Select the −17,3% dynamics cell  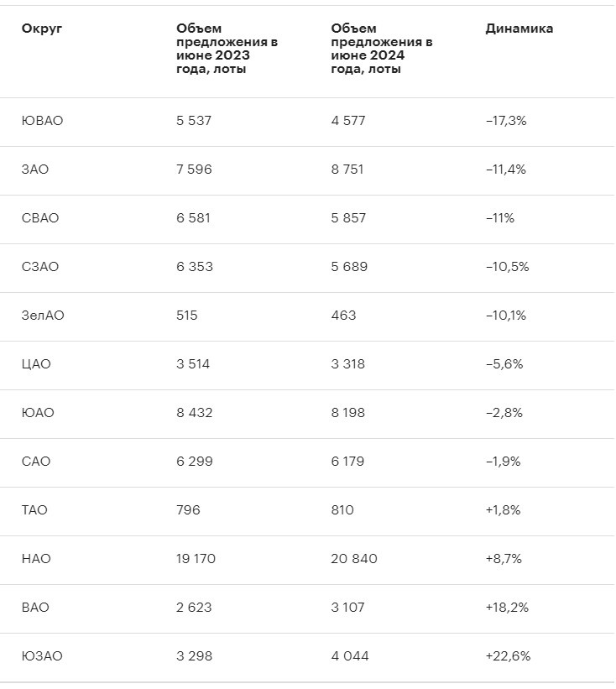506,121
